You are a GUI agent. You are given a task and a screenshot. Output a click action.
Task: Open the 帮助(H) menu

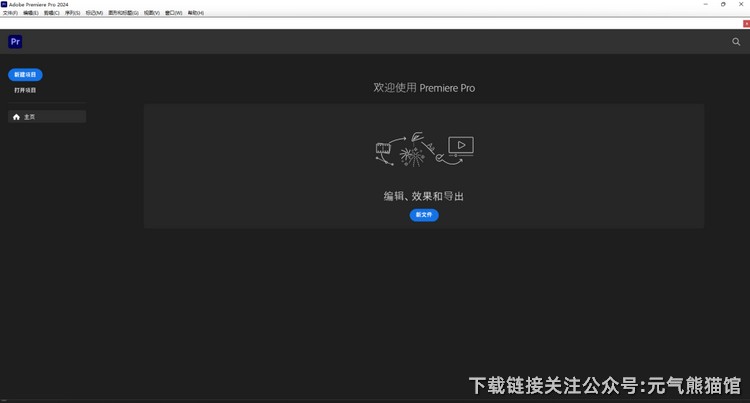coord(196,13)
